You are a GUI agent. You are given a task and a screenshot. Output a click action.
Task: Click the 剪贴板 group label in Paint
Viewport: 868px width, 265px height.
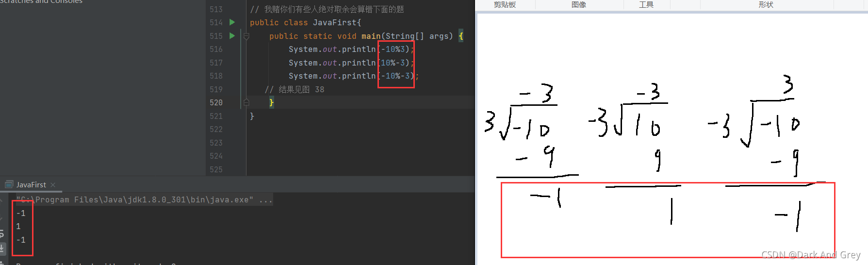[505, 4]
